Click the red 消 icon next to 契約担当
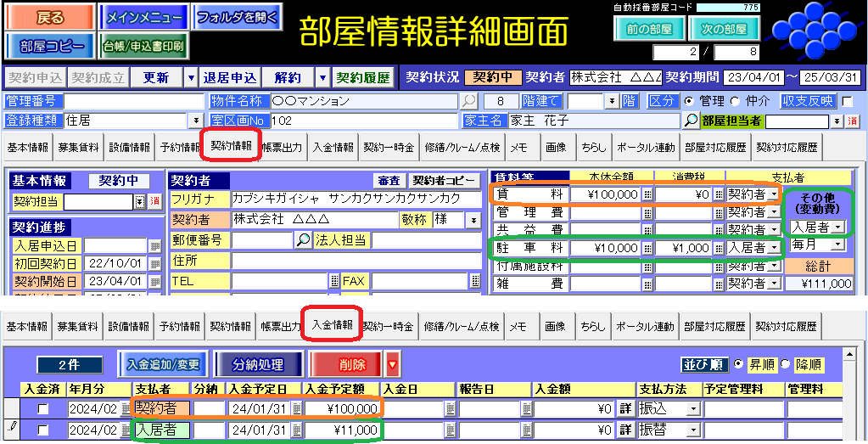868x444 pixels. click(154, 201)
